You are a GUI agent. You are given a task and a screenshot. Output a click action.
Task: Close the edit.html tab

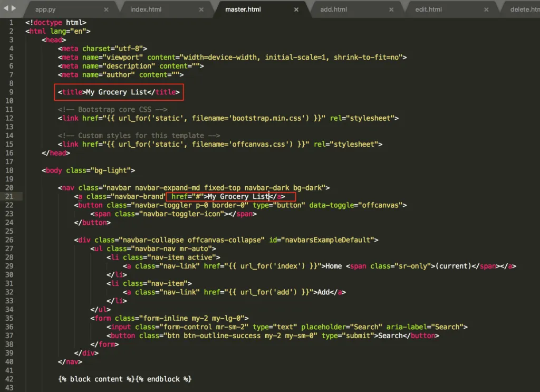[x=486, y=9]
